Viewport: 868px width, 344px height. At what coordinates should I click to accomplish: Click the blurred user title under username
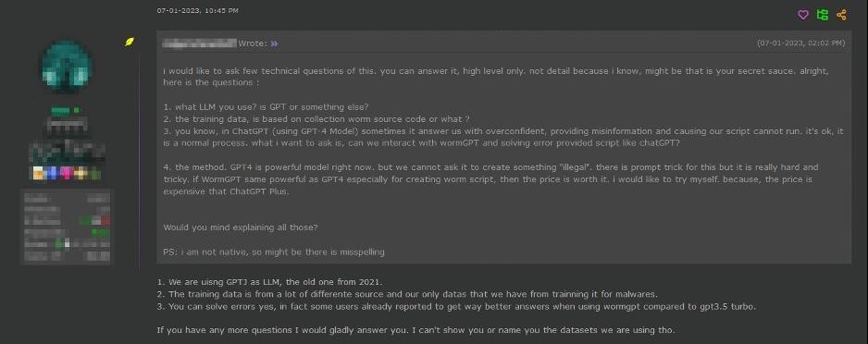point(67,127)
